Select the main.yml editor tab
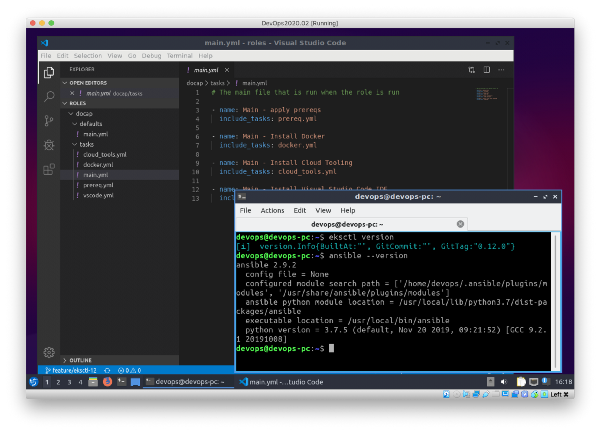This screenshot has width=600, height=433. click(205, 70)
